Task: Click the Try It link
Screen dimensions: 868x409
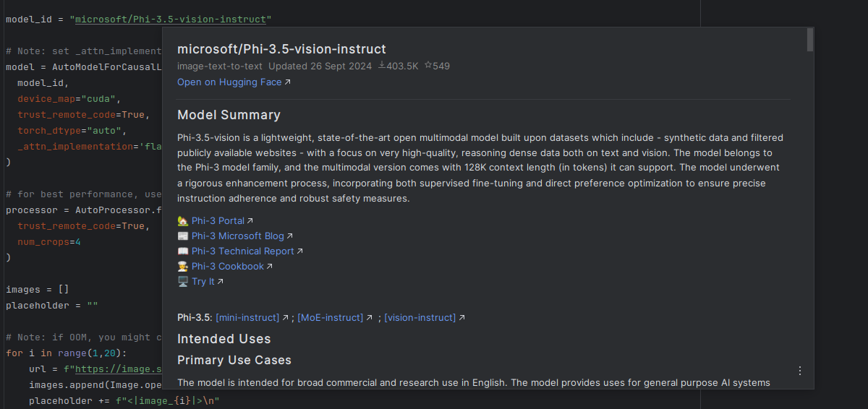Action: click(x=203, y=282)
